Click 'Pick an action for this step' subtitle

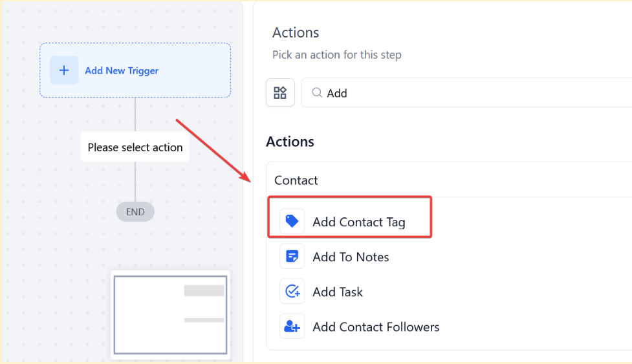point(336,55)
